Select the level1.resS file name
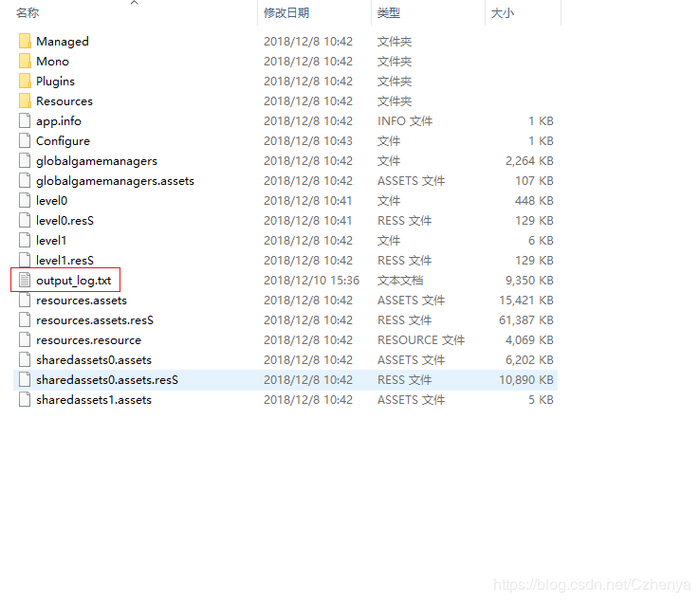 coord(64,260)
